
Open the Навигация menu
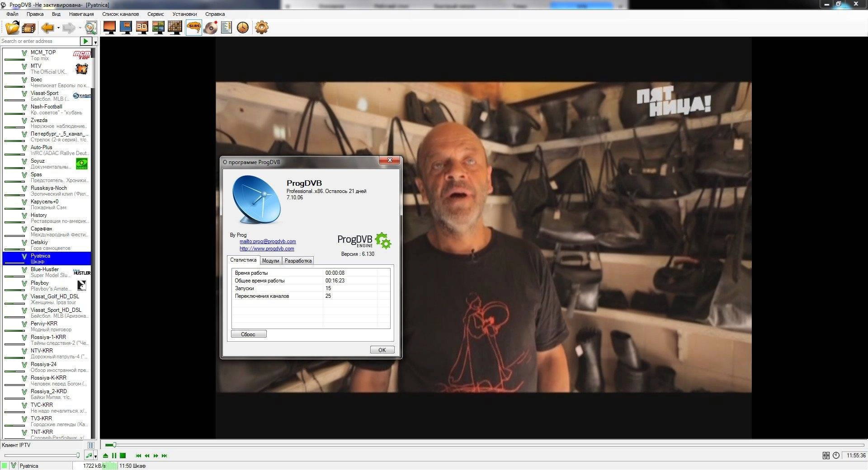click(x=81, y=14)
